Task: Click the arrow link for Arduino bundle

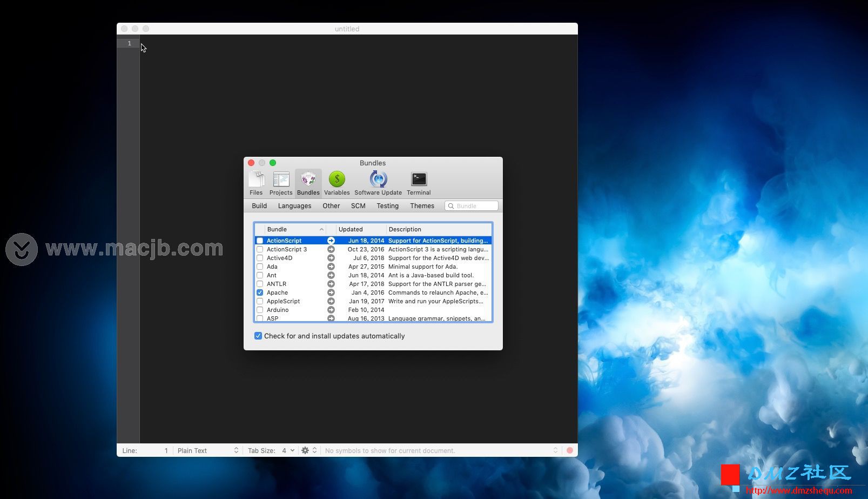Action: coord(331,310)
